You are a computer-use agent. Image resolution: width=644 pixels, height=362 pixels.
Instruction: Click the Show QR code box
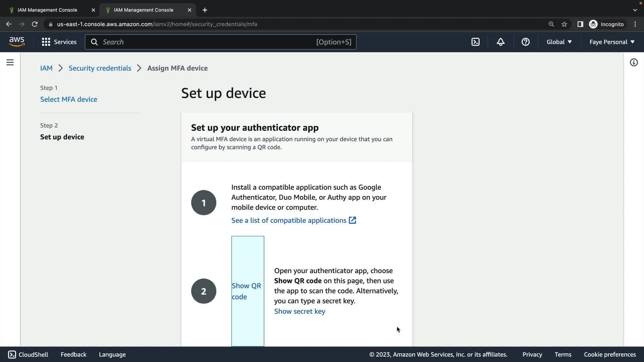248,291
